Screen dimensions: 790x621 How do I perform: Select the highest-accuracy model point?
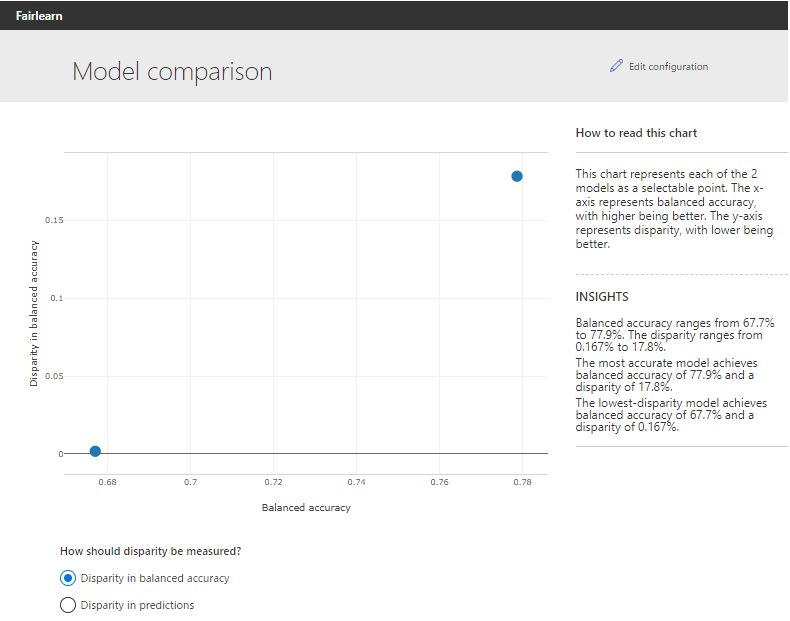[517, 176]
